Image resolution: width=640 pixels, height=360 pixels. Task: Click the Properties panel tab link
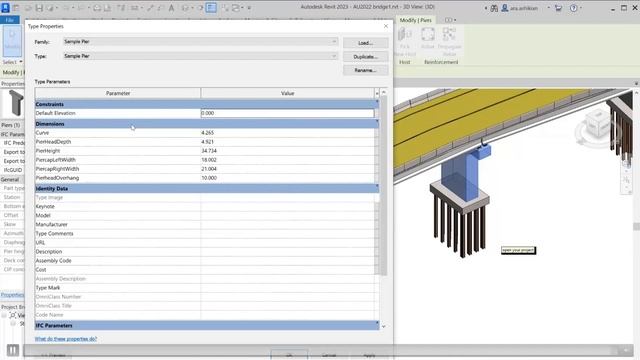click(12, 295)
